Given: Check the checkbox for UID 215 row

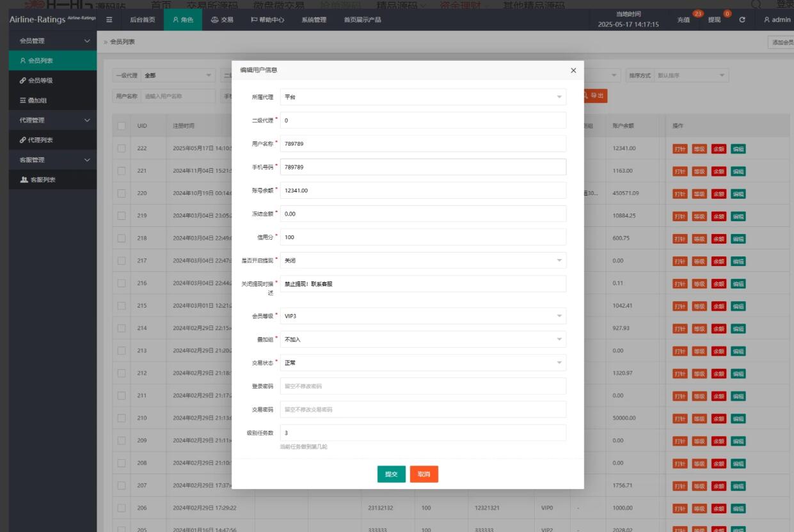Looking at the screenshot, I should [122, 306].
